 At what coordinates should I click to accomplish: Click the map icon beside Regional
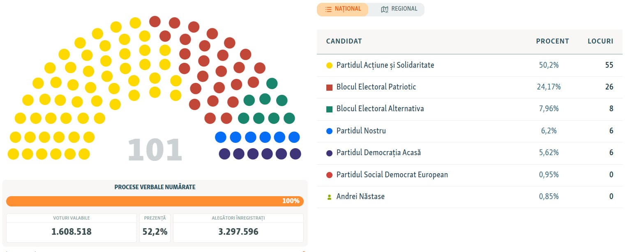(x=385, y=9)
